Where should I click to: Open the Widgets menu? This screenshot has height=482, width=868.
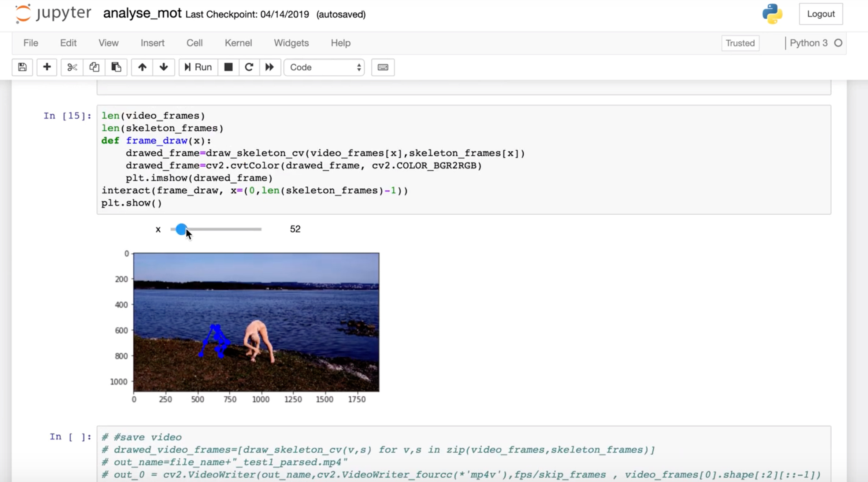[x=291, y=43]
